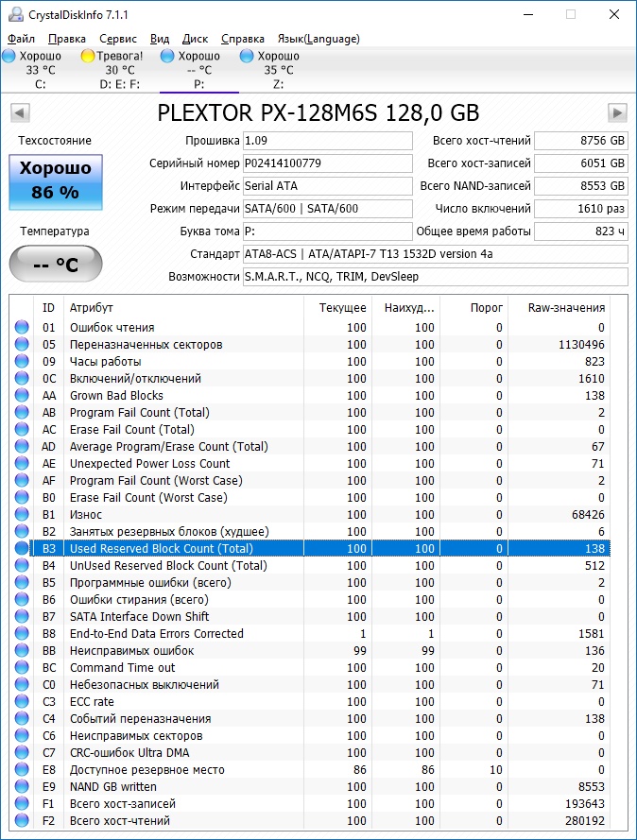Viewport: 637px width, 840px height.
Task: Open the Язык(Language) menu
Action: pyautogui.click(x=318, y=39)
